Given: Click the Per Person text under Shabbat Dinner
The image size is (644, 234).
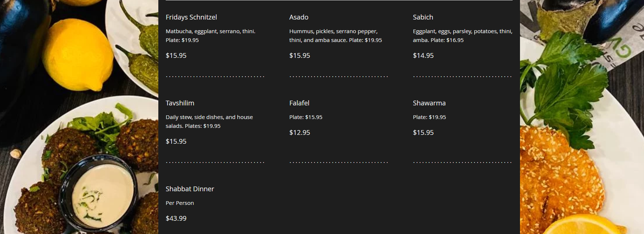Looking at the screenshot, I should point(180,203).
